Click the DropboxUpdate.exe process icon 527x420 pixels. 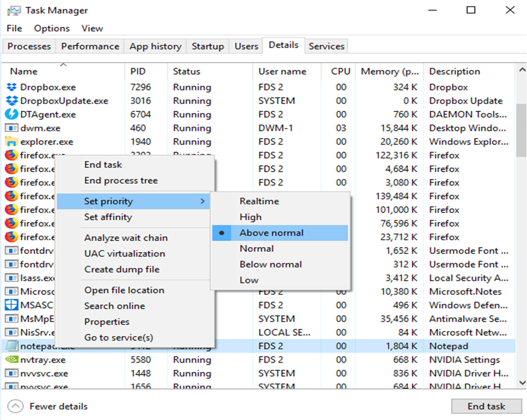point(11,101)
